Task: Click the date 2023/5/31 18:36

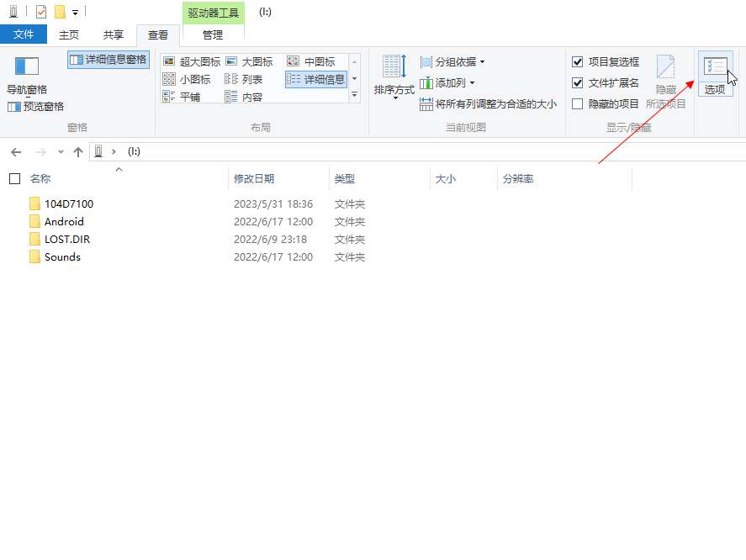Action: 273,203
